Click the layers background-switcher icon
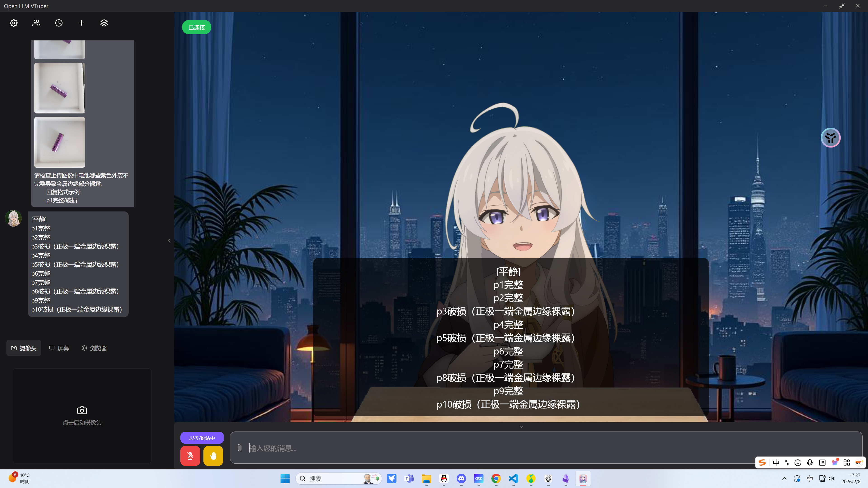 tap(104, 23)
